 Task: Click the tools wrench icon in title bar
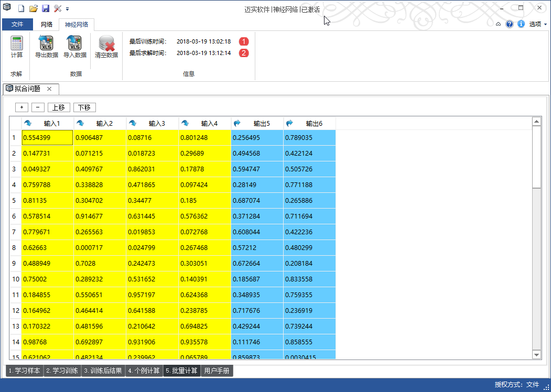(x=58, y=8)
